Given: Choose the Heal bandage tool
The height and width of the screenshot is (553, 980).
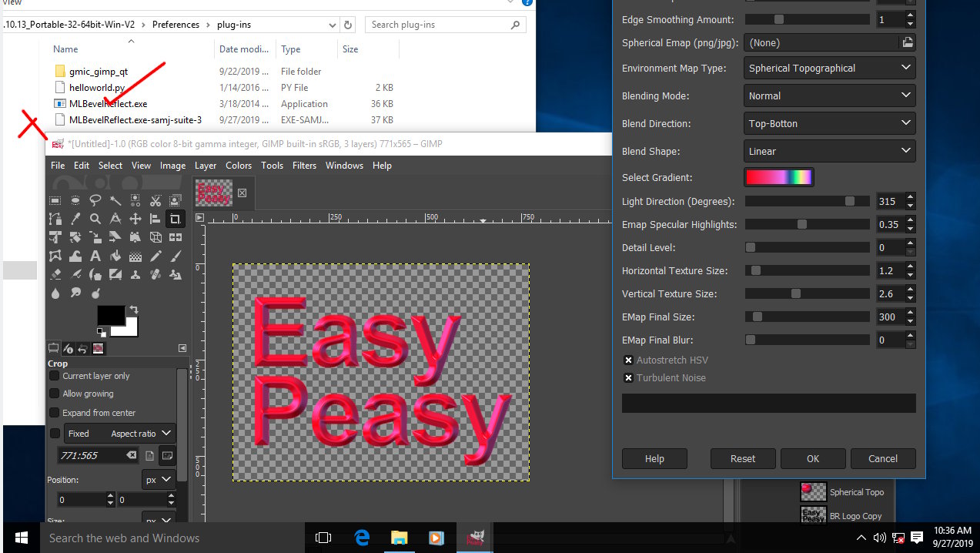Looking at the screenshot, I should click(x=156, y=275).
